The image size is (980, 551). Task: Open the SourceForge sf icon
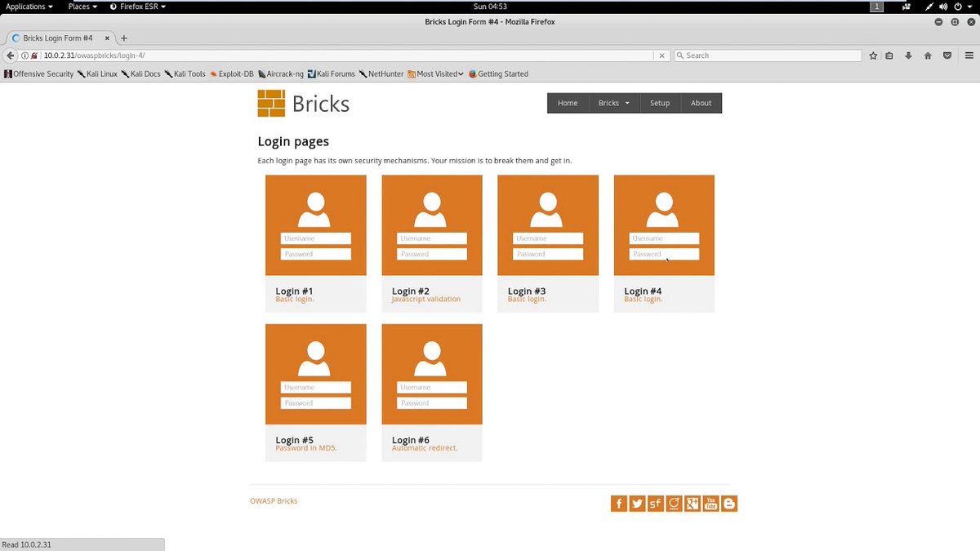656,504
